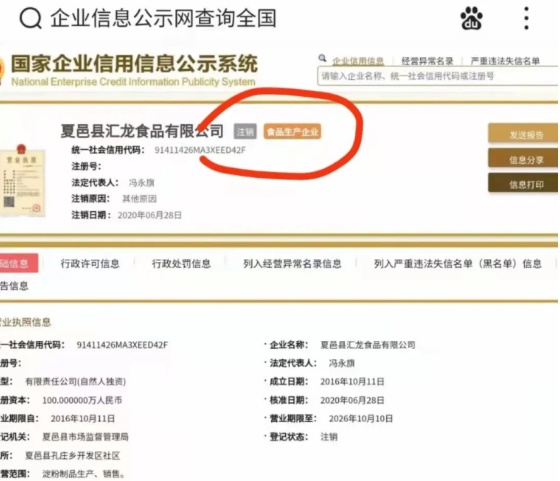Select the 企业信用信息 search option
560x481 pixels.
pyautogui.click(x=358, y=61)
